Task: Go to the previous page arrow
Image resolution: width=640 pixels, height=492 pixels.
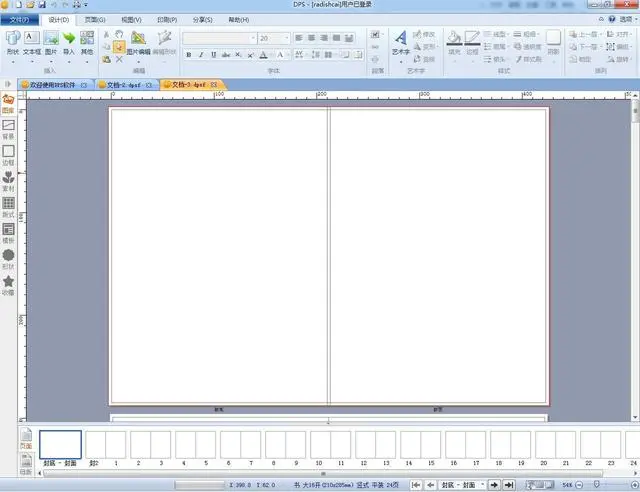Action: click(430, 485)
